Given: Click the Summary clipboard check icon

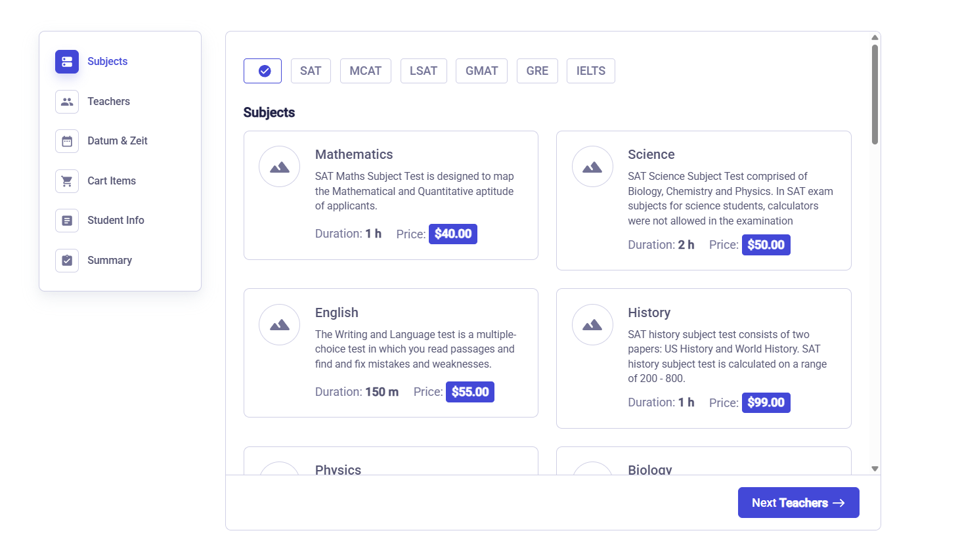Looking at the screenshot, I should (67, 261).
